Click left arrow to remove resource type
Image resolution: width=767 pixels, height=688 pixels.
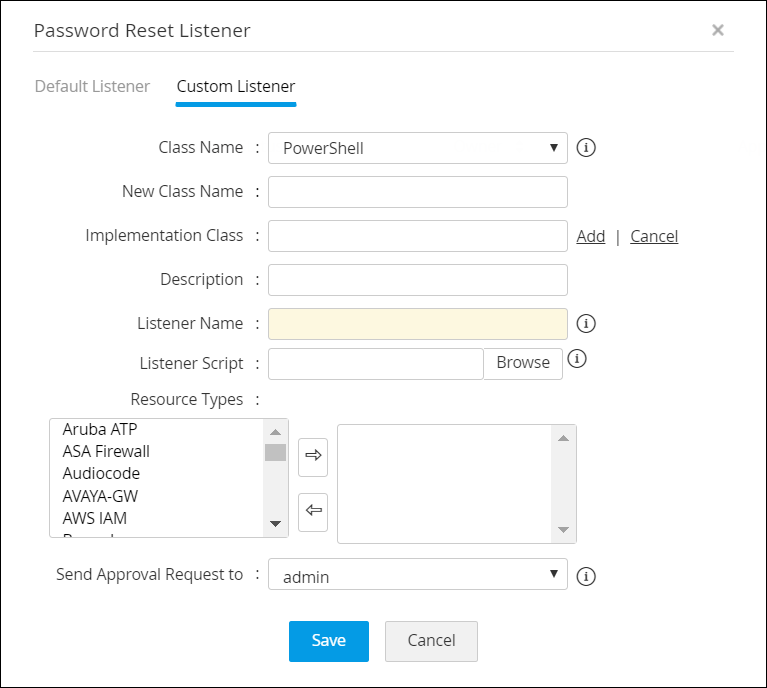click(313, 511)
